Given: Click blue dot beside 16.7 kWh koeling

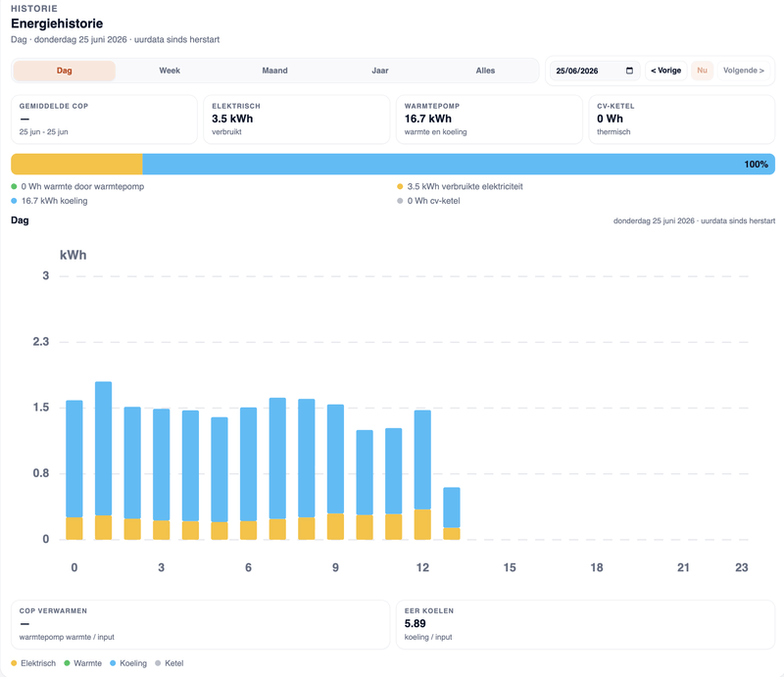Looking at the screenshot, I should tap(14, 201).
